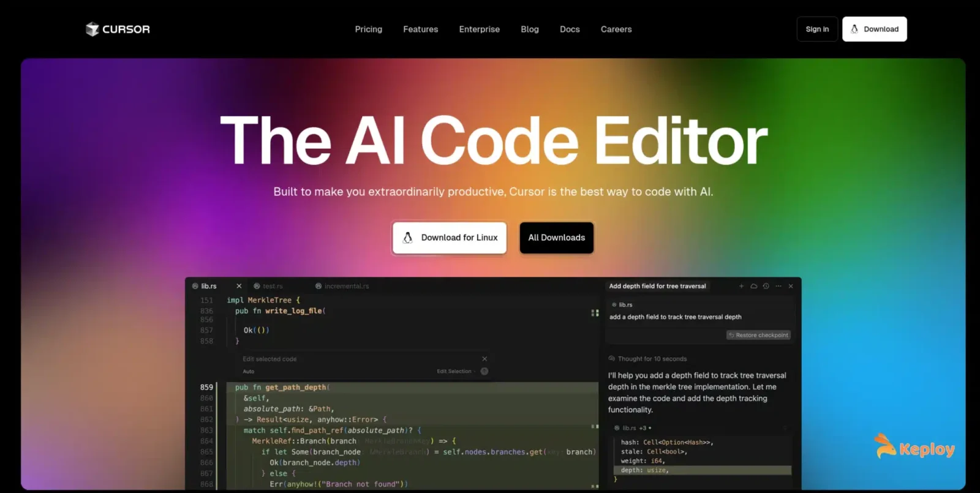Click the Err anyhow 'Branch not found' line
The width and height of the screenshot is (980, 493).
click(339, 484)
